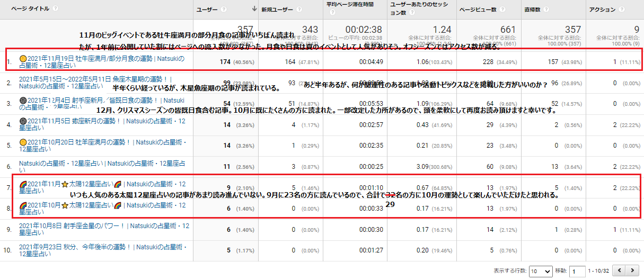This screenshot has width=644, height=280.
Task: Click the sort arrow in ユーザー column
Action: point(255,10)
